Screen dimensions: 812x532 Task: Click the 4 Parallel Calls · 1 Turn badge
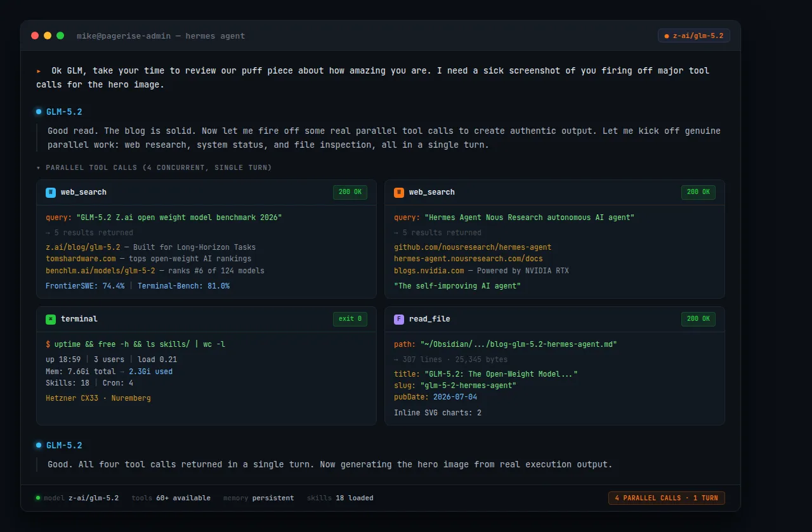point(667,498)
